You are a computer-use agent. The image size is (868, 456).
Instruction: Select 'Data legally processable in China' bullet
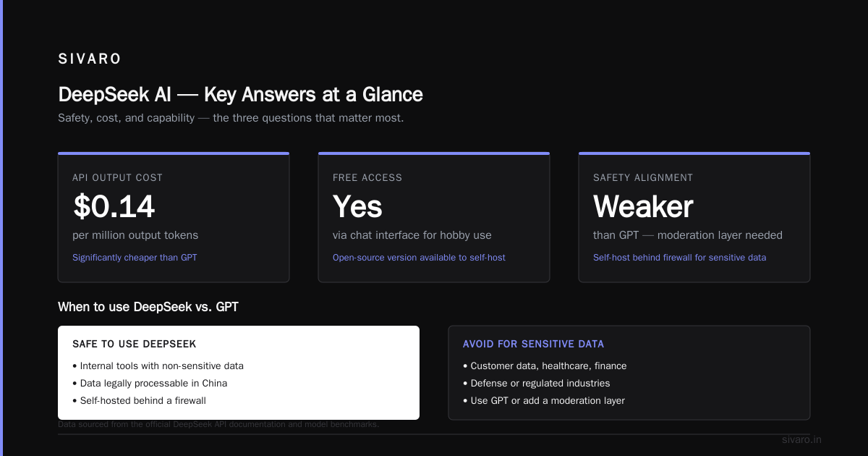coord(150,384)
